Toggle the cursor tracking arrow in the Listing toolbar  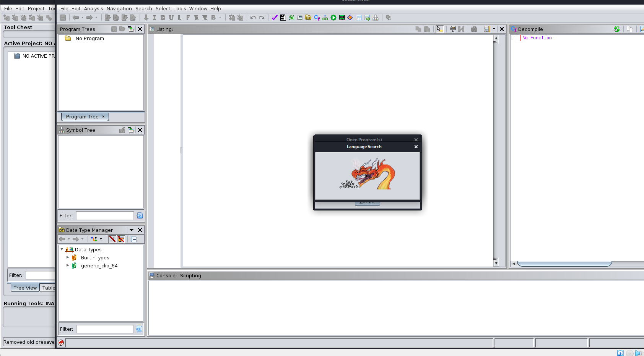[439, 29]
